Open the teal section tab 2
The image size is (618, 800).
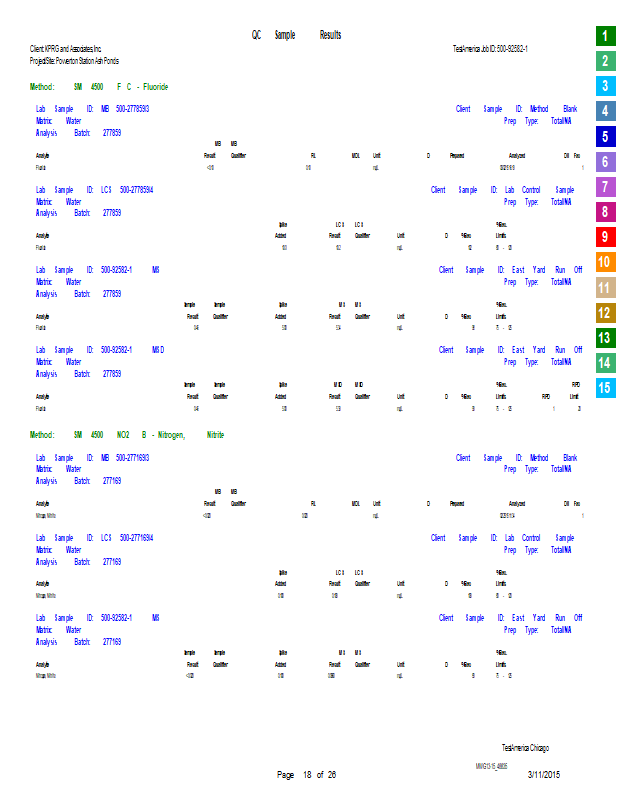click(x=605, y=61)
